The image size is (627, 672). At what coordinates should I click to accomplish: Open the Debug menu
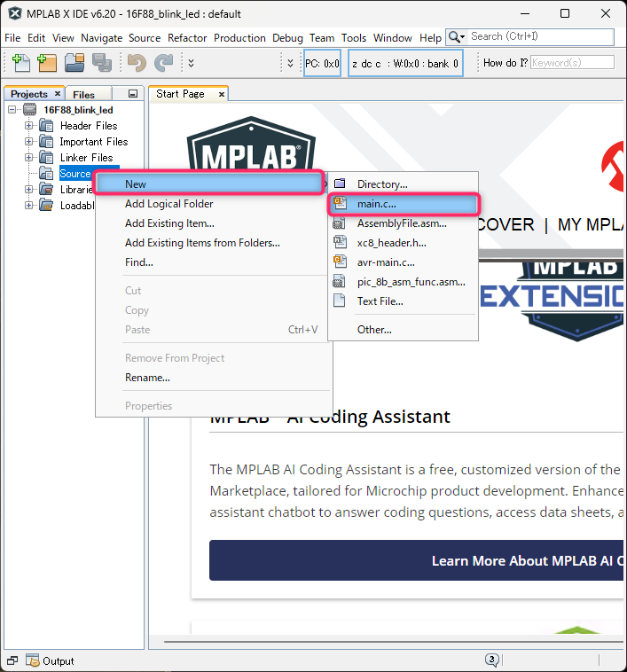pos(287,38)
